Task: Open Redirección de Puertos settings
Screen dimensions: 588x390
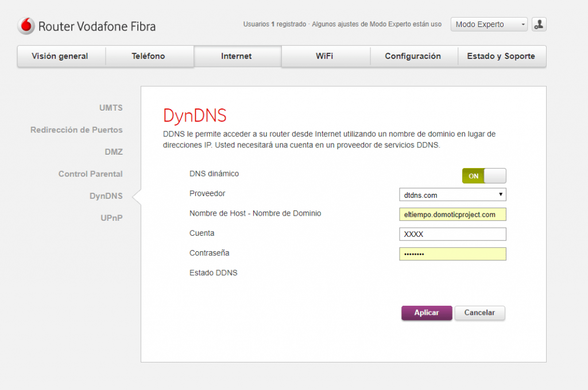Action: click(76, 130)
